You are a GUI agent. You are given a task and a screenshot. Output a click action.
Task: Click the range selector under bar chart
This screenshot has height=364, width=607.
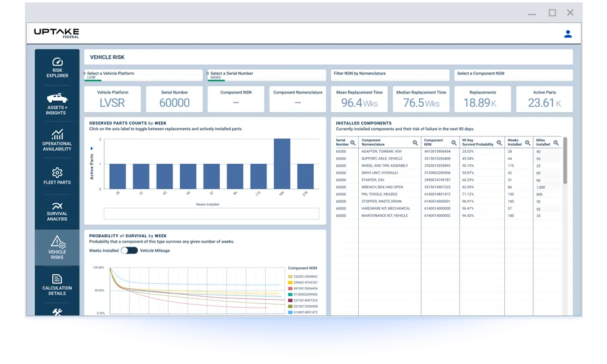[x=211, y=214]
